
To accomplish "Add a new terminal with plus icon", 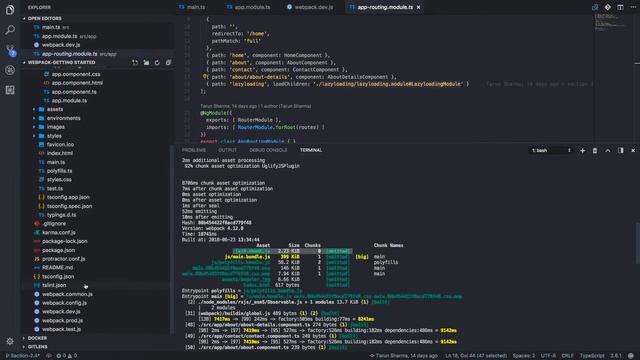I will [x=582, y=151].
